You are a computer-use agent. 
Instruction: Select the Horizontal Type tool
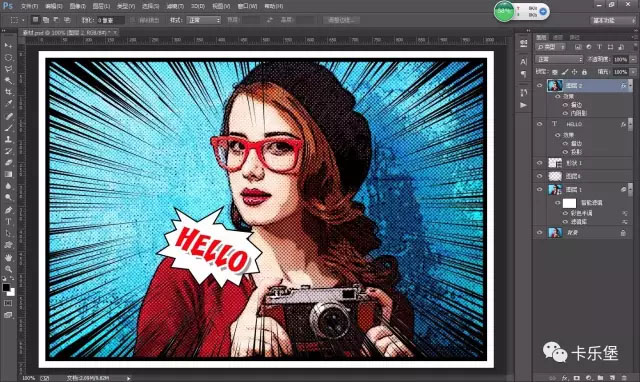click(x=8, y=222)
